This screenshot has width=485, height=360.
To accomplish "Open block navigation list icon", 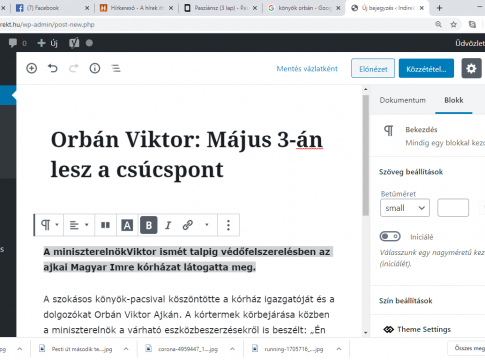I will tap(116, 68).
